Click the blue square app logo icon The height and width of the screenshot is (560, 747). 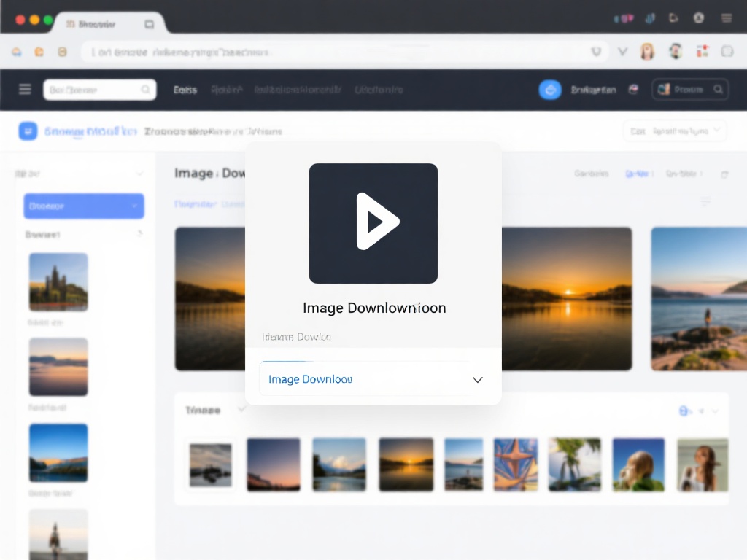pos(28,131)
